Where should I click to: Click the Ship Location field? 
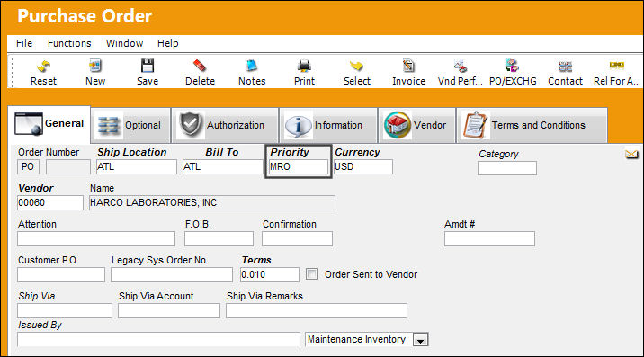coord(137,166)
